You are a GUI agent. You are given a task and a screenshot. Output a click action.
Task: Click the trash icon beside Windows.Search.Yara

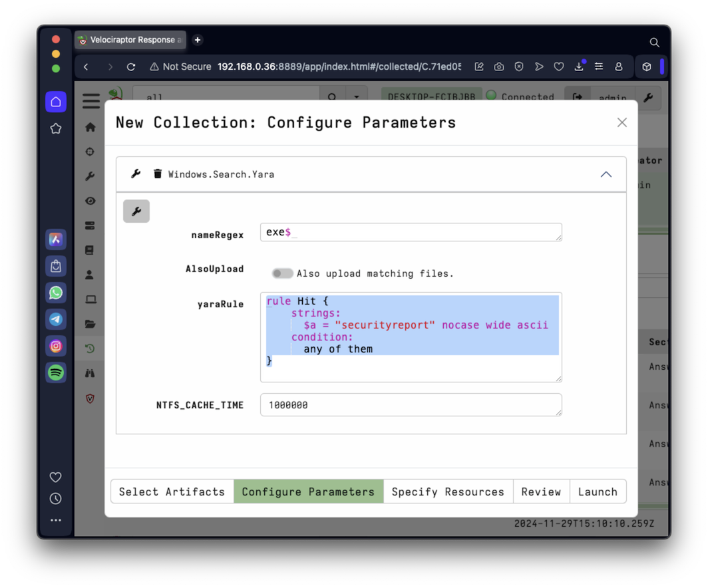[x=158, y=174]
